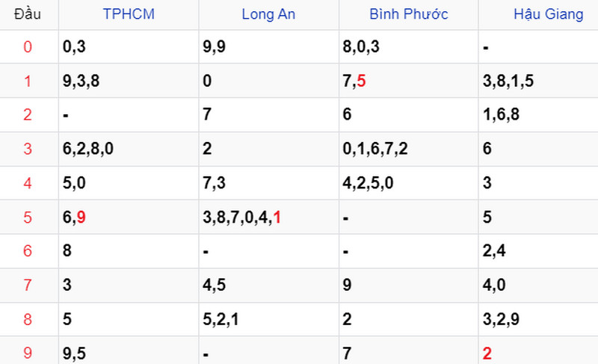The image size is (598, 364).
Task: Select Hậu Giang cell showing 3,8,1,5
Action: [538, 81]
